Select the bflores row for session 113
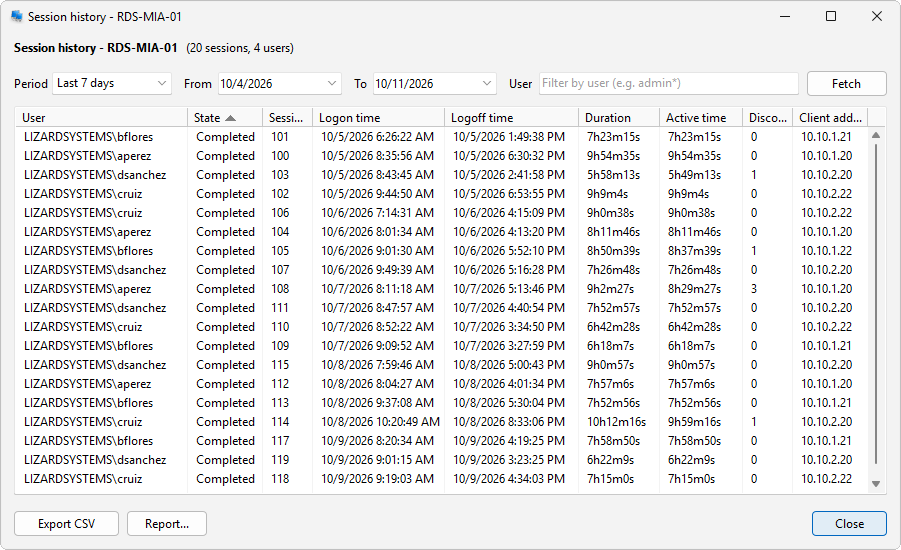 (x=441, y=402)
